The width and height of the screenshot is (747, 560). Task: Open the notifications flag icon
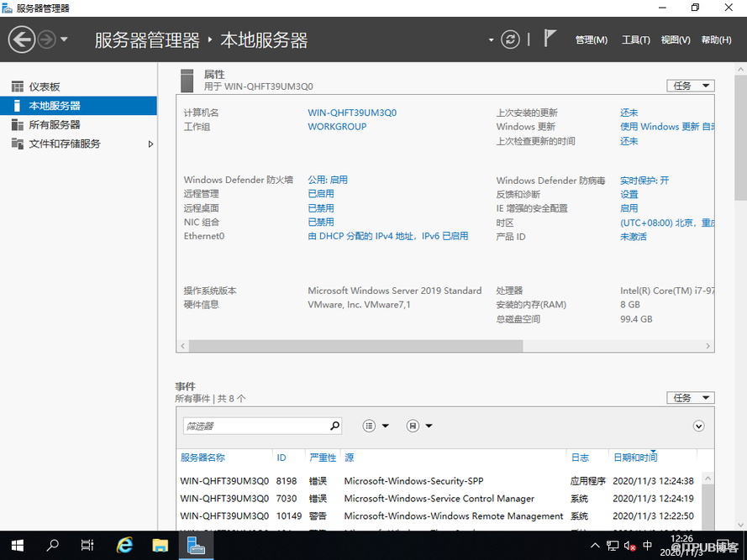[x=550, y=39]
